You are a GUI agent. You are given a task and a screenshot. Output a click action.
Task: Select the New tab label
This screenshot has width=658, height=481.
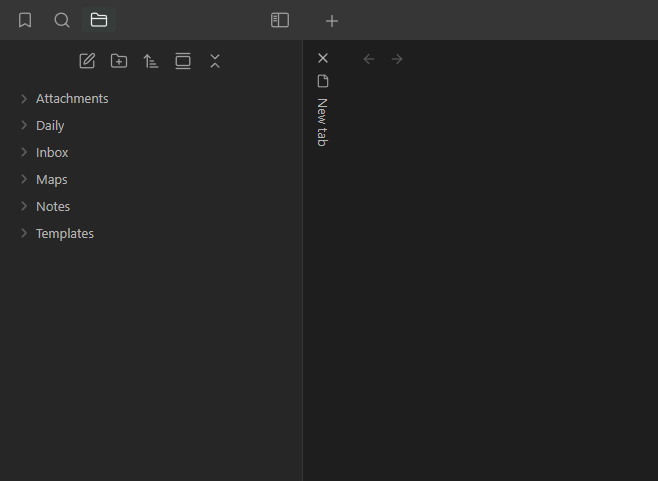click(322, 122)
